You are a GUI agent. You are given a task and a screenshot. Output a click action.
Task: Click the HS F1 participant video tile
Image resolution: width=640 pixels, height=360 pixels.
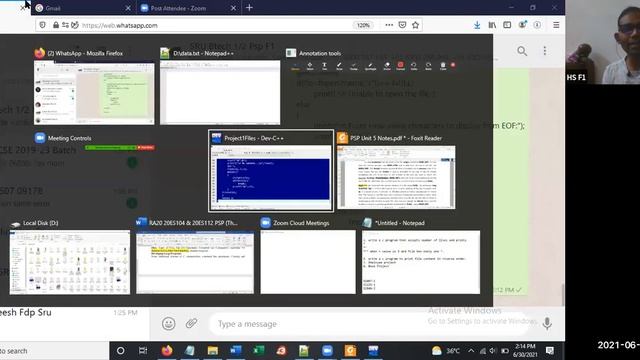point(602,42)
